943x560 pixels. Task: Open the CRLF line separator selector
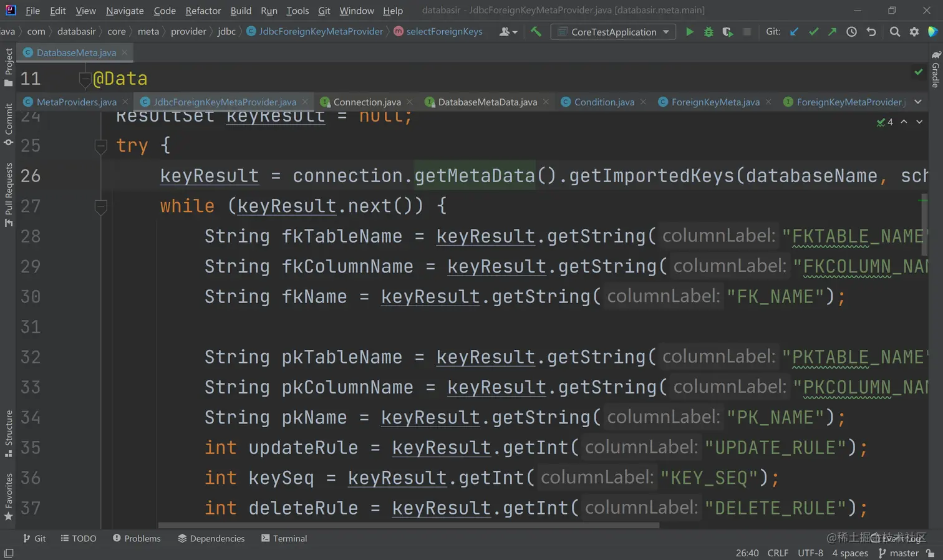[778, 553]
